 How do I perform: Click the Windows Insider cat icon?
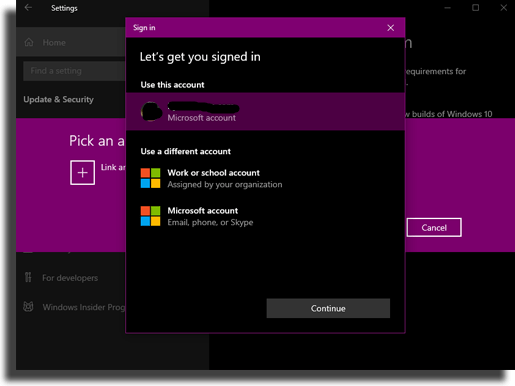28,306
